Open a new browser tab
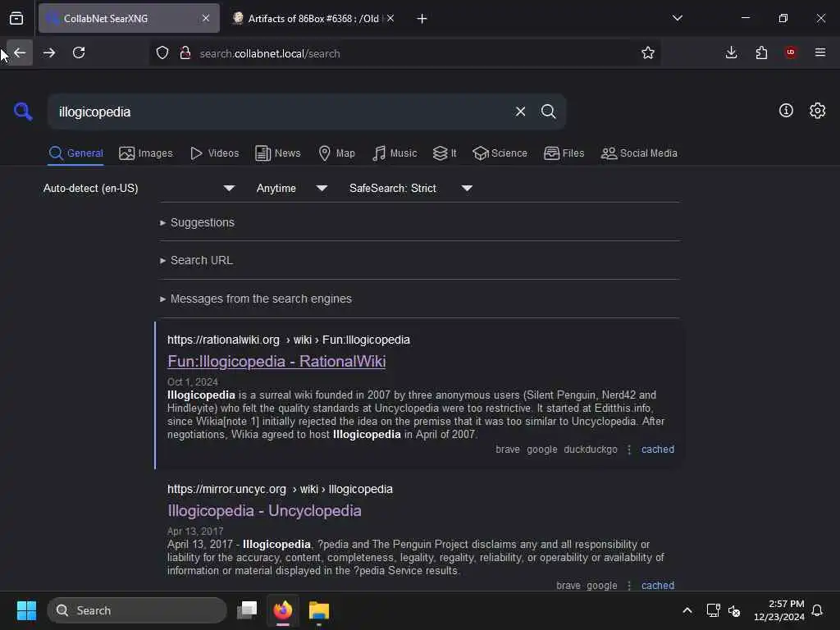This screenshot has width=840, height=630. (422, 19)
